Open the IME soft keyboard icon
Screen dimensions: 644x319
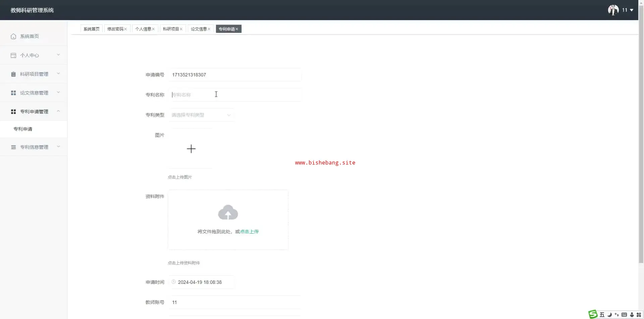click(624, 315)
